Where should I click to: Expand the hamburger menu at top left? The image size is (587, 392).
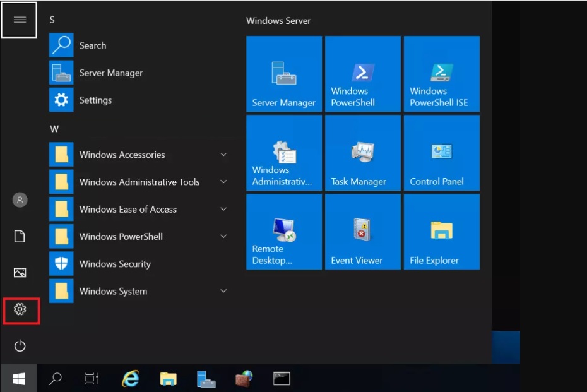pos(19,19)
